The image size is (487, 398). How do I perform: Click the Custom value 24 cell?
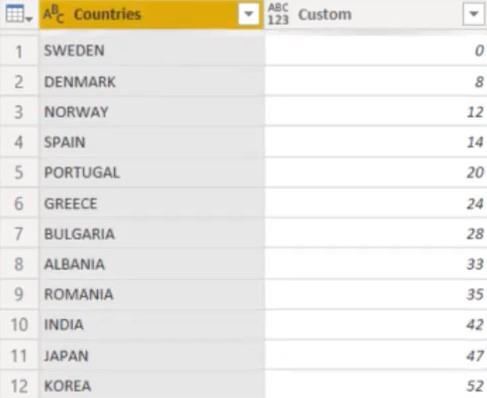(x=376, y=203)
